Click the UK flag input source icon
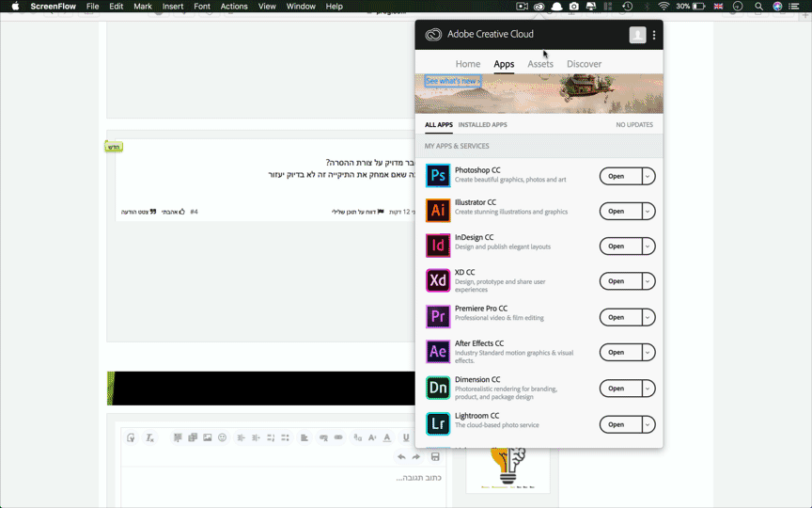The width and height of the screenshot is (812, 508). click(718, 7)
